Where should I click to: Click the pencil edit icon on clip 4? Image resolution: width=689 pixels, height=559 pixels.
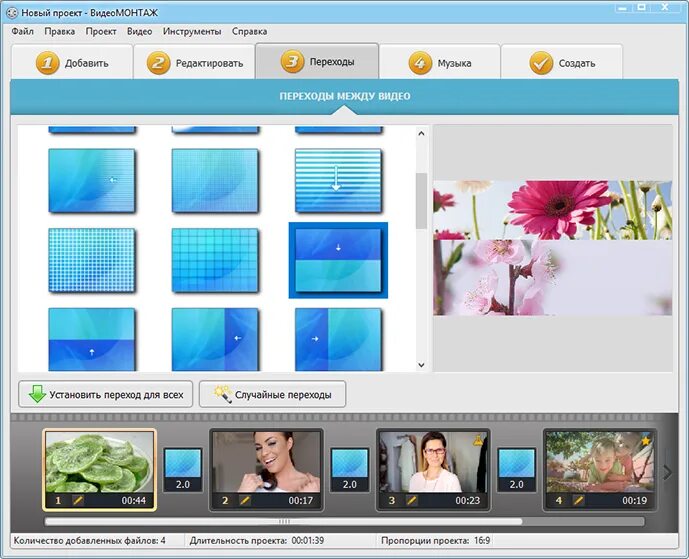coord(579,500)
